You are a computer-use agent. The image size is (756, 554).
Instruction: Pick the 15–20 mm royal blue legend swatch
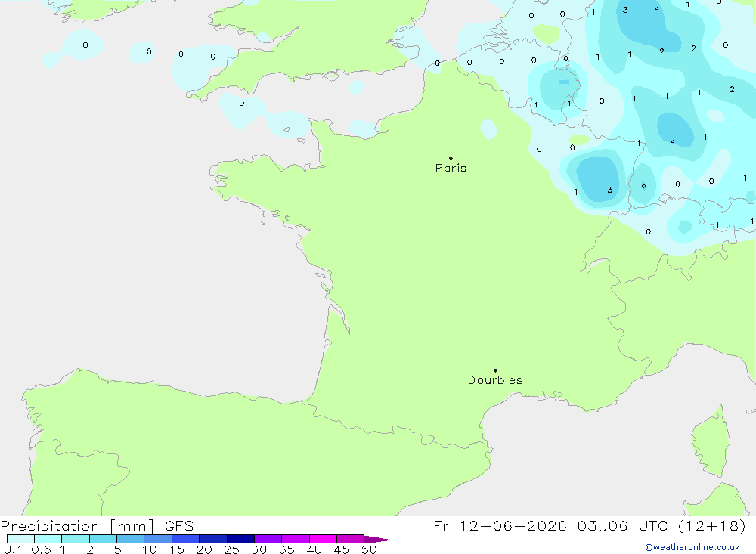pos(186,539)
